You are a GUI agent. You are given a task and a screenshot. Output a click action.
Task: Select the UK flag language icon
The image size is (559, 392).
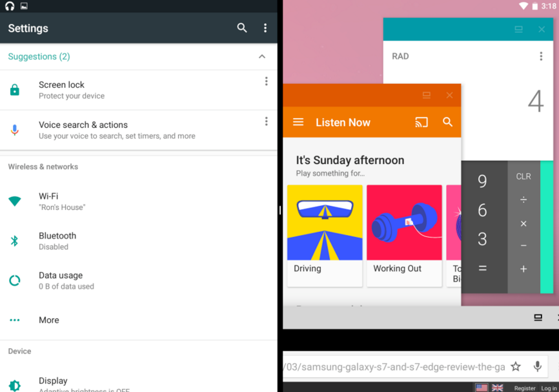coord(497,387)
